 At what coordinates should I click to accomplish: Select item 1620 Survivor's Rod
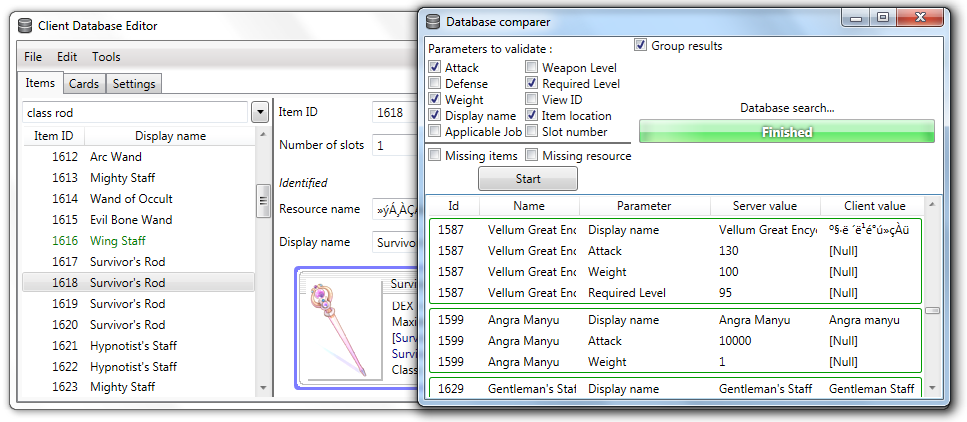(x=139, y=325)
